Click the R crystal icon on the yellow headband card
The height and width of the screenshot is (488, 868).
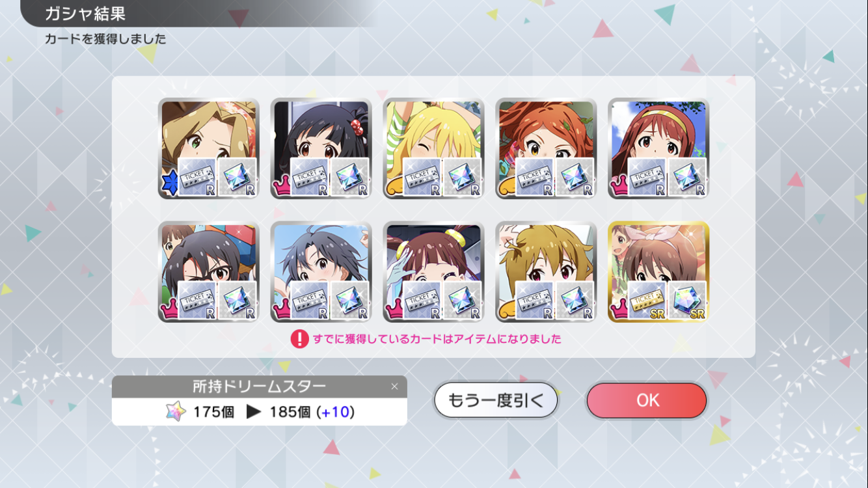(688, 177)
